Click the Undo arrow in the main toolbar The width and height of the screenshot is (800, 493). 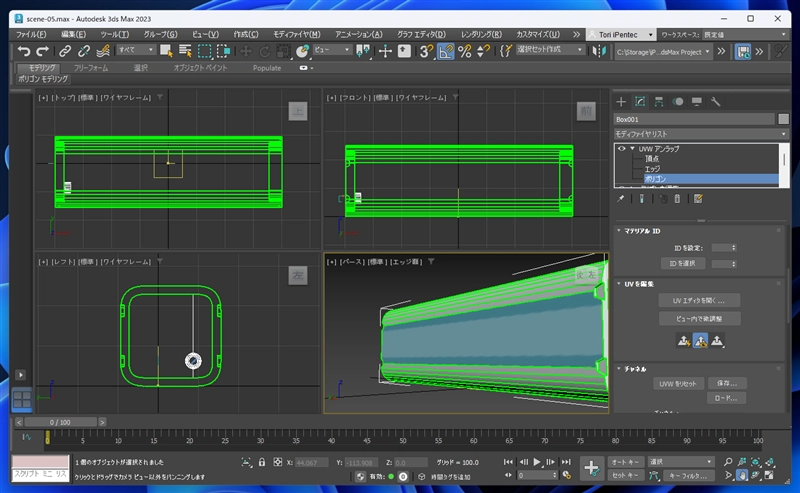coord(24,50)
